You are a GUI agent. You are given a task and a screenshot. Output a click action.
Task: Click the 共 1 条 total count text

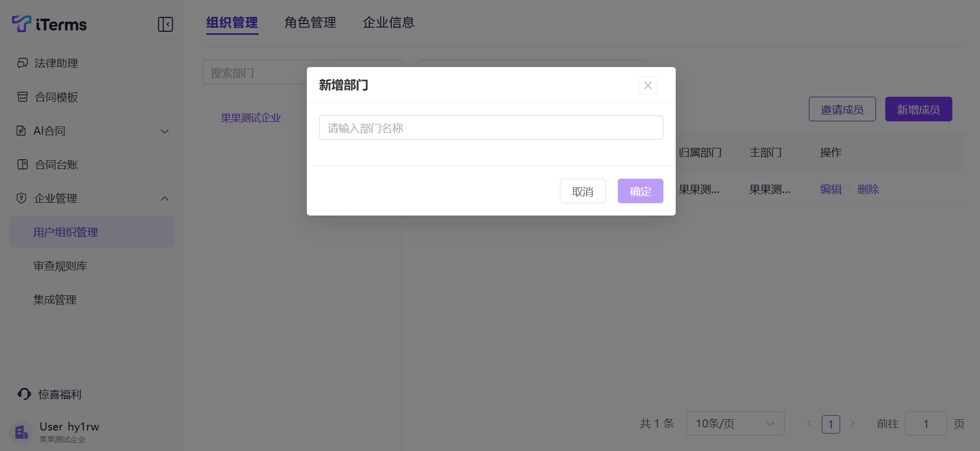pos(657,423)
